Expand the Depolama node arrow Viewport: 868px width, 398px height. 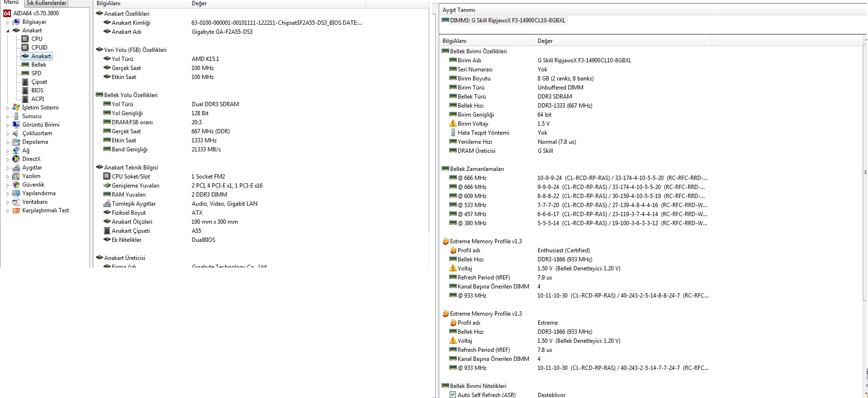click(x=8, y=142)
